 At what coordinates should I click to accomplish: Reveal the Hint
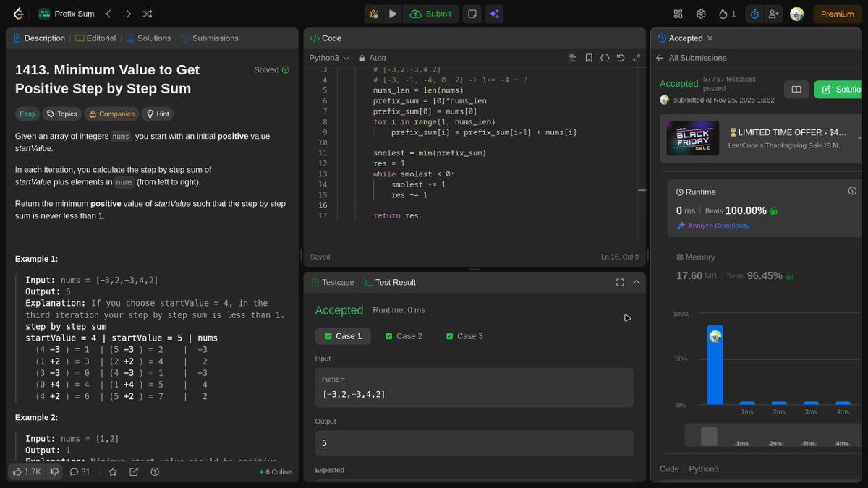[158, 114]
